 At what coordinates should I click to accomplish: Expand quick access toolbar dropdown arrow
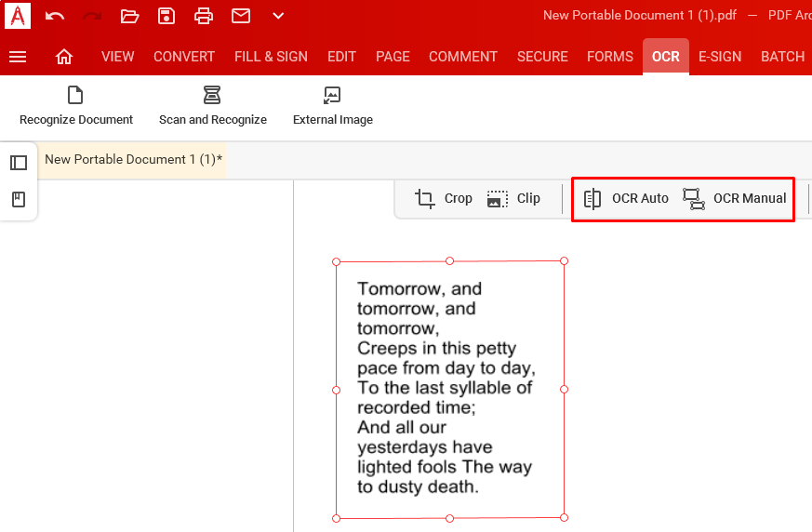point(278,16)
